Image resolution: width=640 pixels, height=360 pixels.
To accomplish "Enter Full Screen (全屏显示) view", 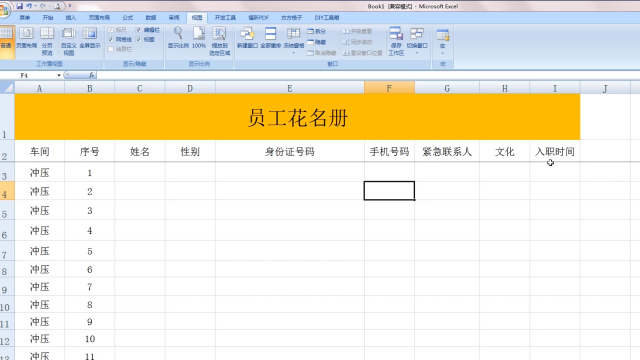I will 90,38.
